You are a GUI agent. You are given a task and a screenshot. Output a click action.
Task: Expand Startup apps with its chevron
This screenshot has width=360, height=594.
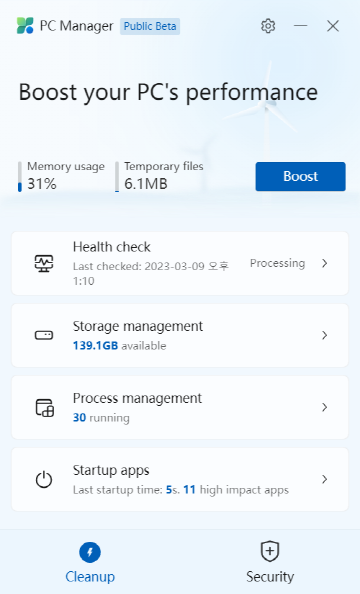324,479
